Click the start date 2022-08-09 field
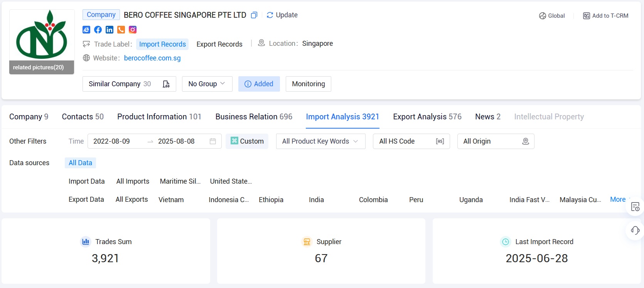Screen dimensions: 644x288 coord(112,141)
